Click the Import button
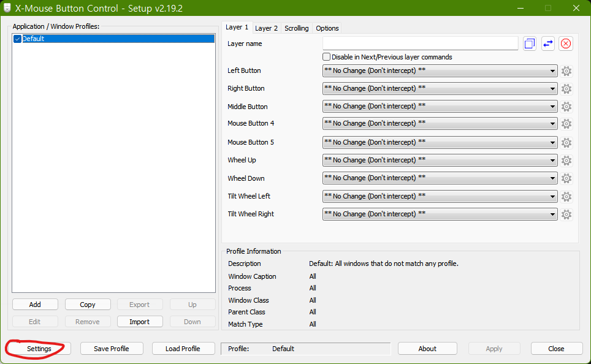The width and height of the screenshot is (591, 364). pyautogui.click(x=140, y=322)
